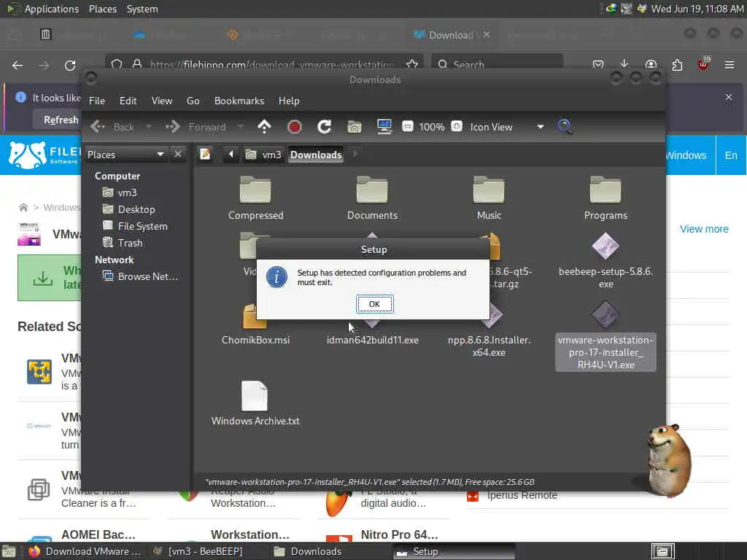Open the file search magnifier icon

point(565,127)
